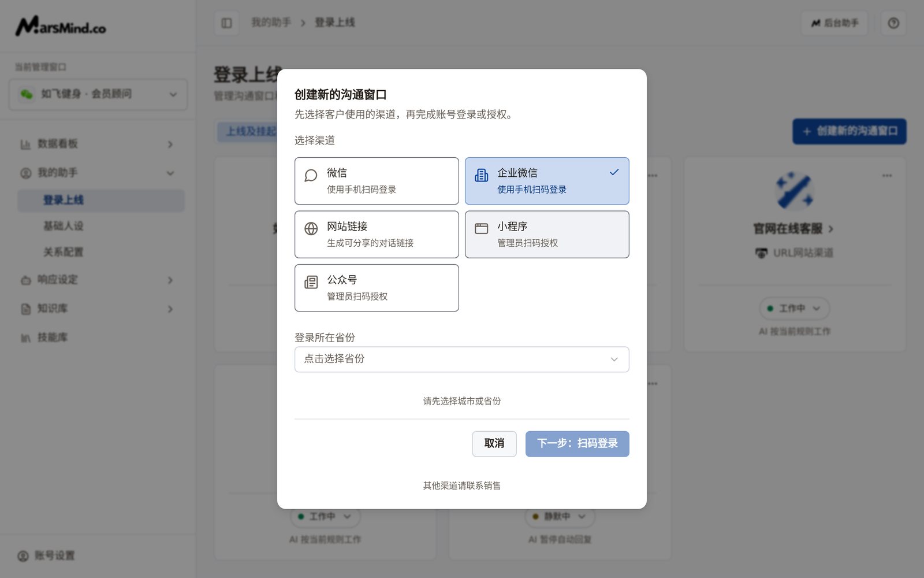Image resolution: width=924 pixels, height=578 pixels.
Task: Open 工作中 status dropdown on 官网在线客服 card
Action: tap(795, 309)
